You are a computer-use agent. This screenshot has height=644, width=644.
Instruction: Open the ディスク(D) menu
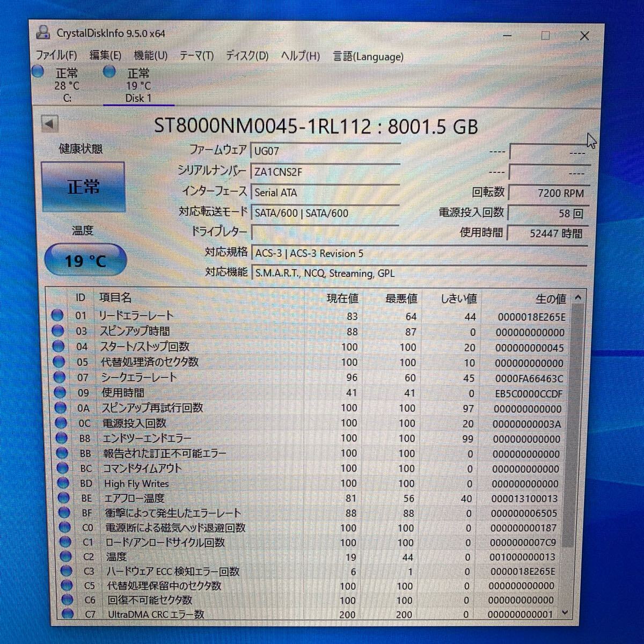pyautogui.click(x=247, y=56)
